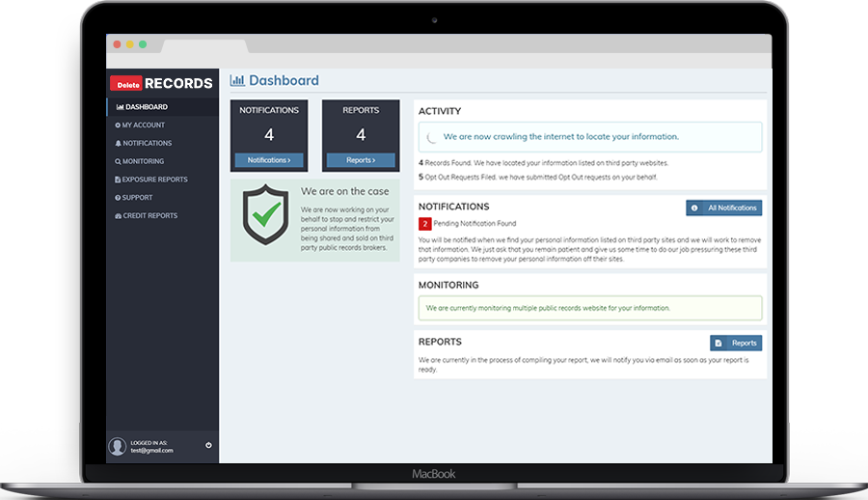Click the document icon on Reports button
The width and height of the screenshot is (868, 500).
(x=718, y=343)
